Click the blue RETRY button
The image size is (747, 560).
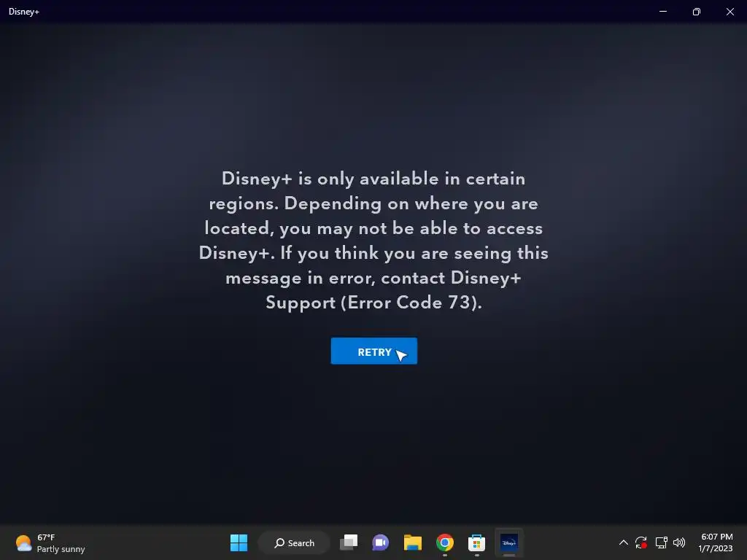[x=374, y=351]
